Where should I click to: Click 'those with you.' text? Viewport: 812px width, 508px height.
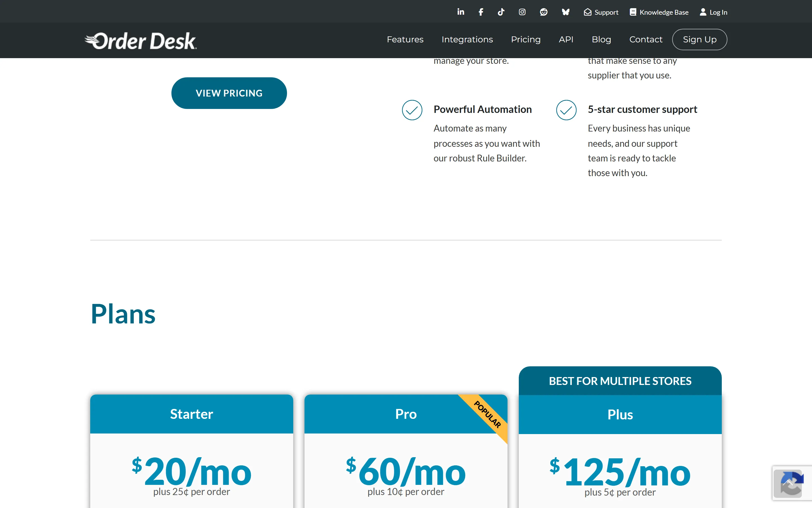tap(617, 173)
